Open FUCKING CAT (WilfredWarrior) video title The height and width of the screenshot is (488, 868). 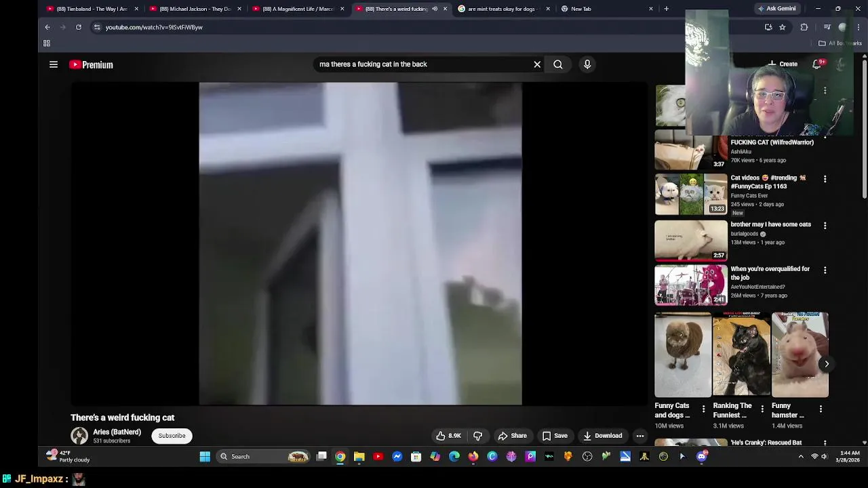(772, 142)
